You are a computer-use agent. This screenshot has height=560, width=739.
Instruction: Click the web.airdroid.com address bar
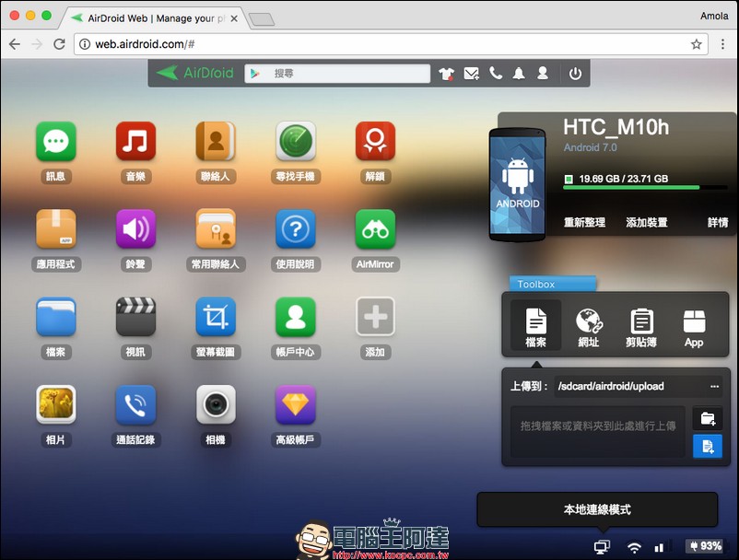click(x=391, y=44)
